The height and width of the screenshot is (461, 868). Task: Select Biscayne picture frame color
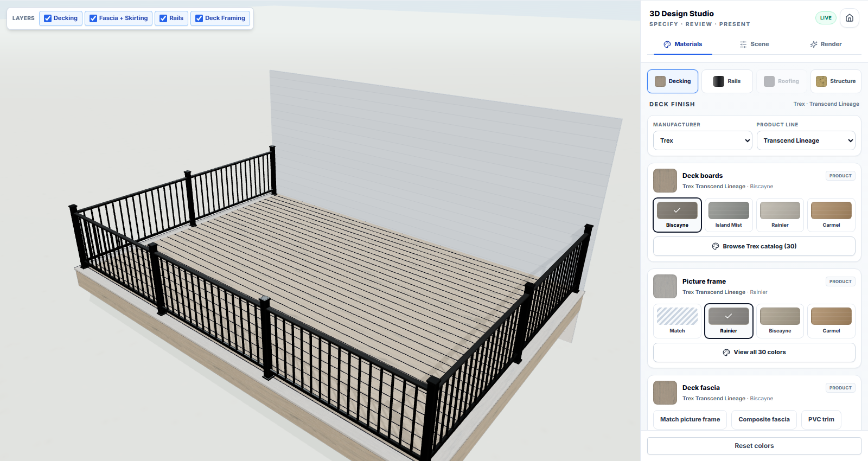[x=780, y=321]
